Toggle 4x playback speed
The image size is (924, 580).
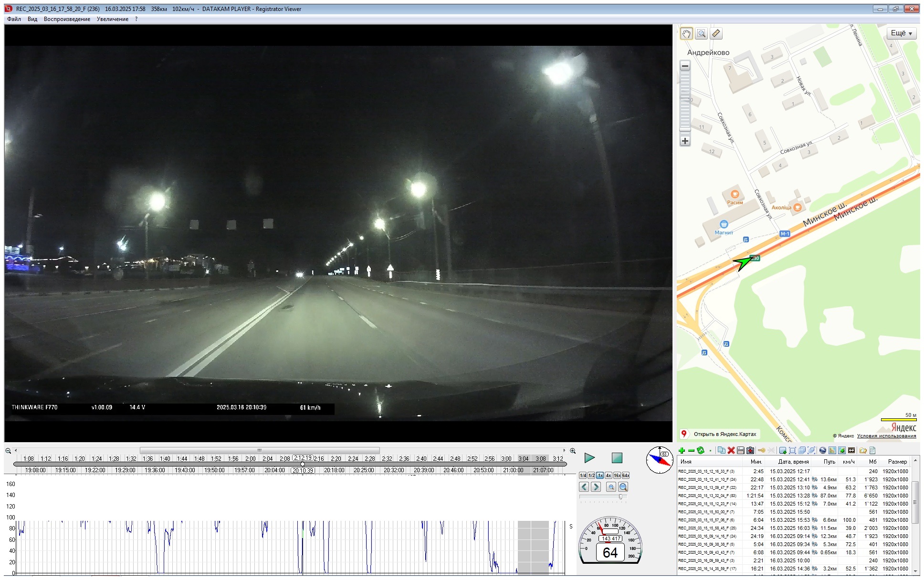(609, 476)
